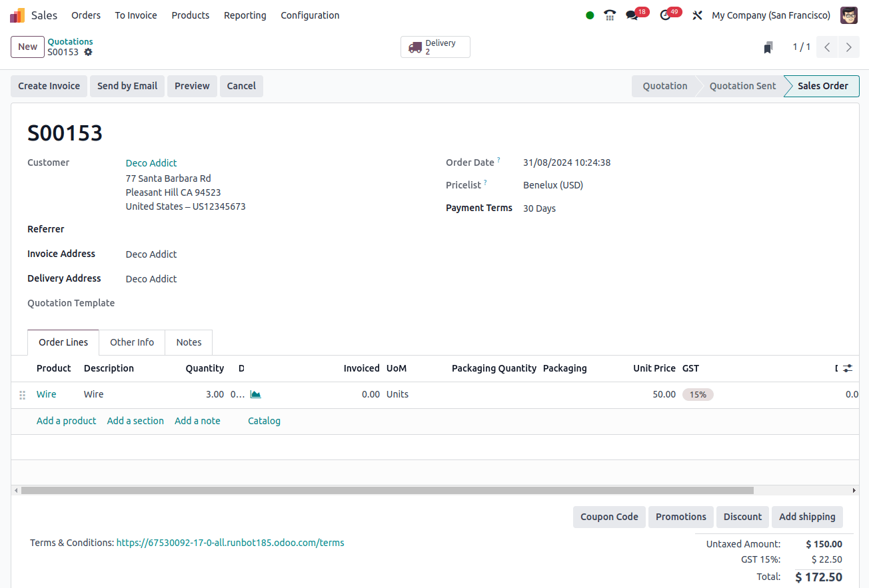Select the Quotation status stage
This screenshot has width=869, height=588.
(x=664, y=86)
